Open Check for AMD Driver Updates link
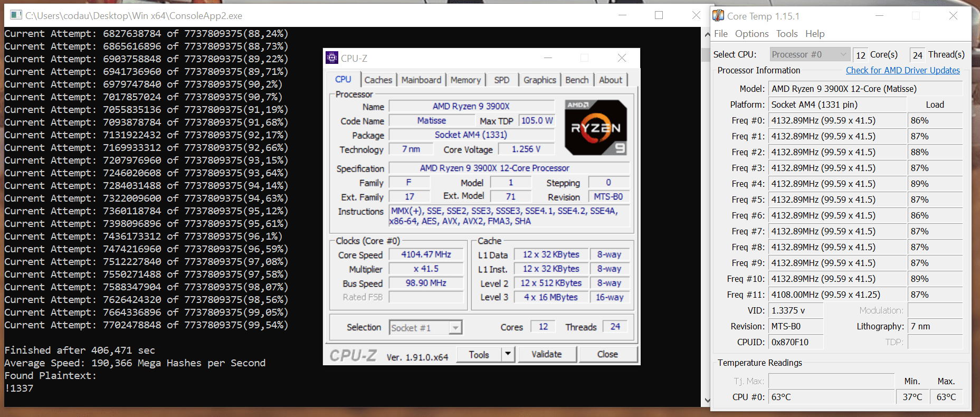The width and height of the screenshot is (980, 417). (902, 70)
